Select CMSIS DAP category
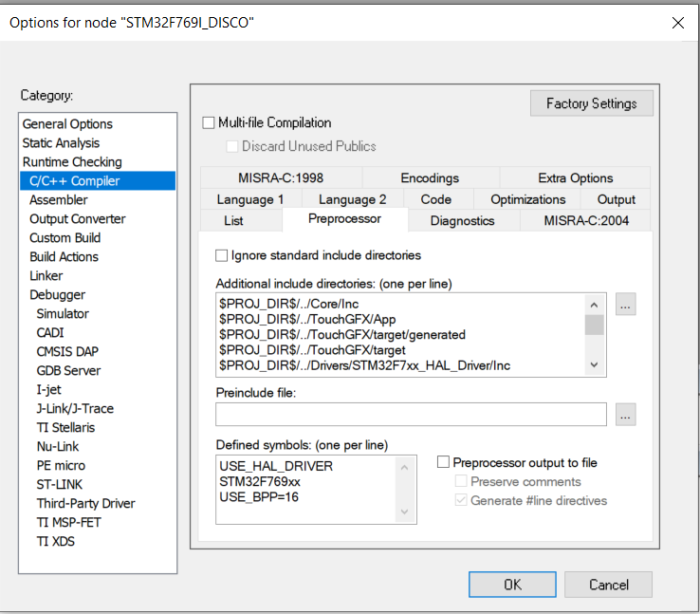700x614 pixels. (98, 352)
